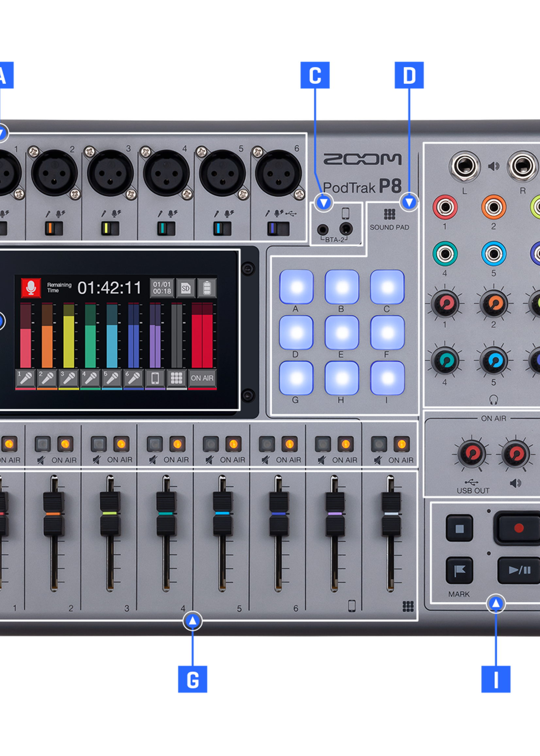Tap the ON AIR button on the touchscreen
The width and height of the screenshot is (540, 756).
click(x=202, y=379)
